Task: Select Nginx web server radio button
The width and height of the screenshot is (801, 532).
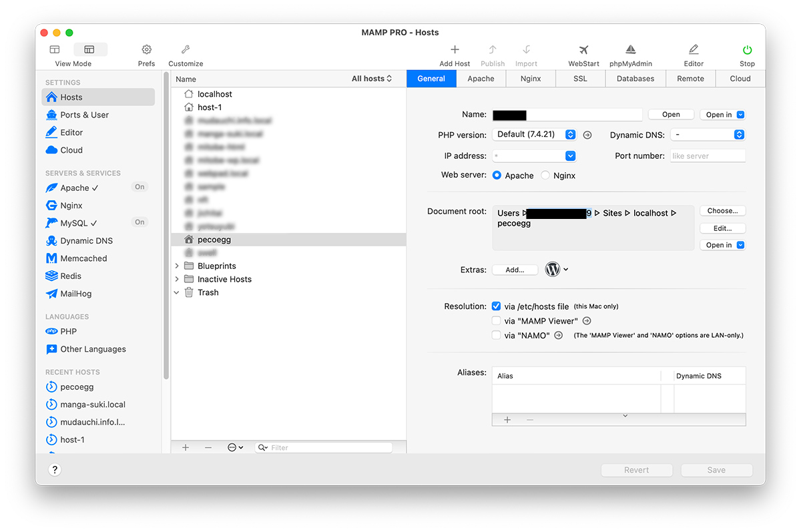Action: click(x=545, y=176)
